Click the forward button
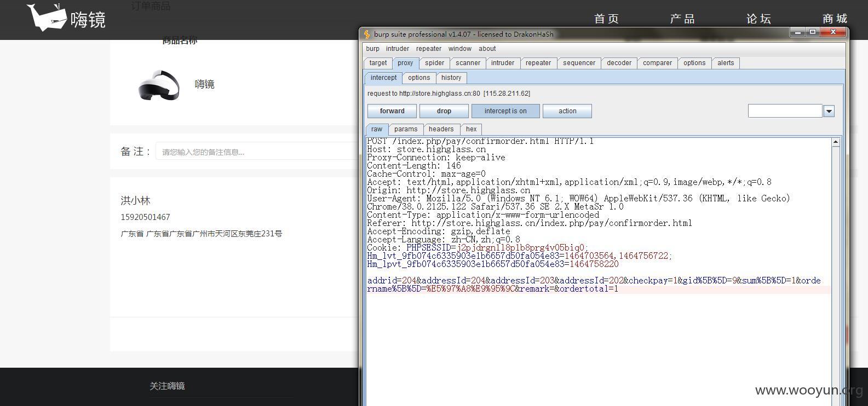The image size is (868, 406). coord(392,111)
